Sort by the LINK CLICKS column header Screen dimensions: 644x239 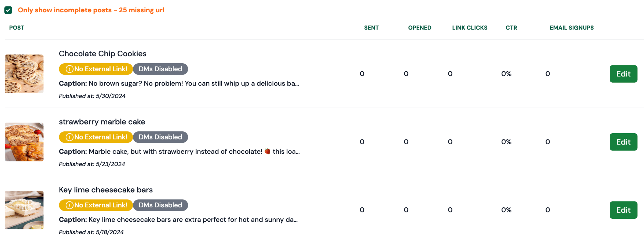[470, 28]
